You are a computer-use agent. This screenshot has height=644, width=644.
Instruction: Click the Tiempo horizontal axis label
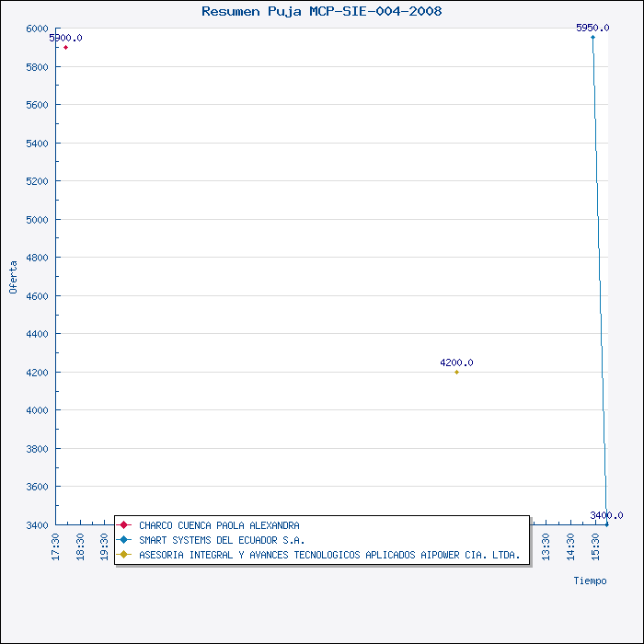tap(591, 581)
